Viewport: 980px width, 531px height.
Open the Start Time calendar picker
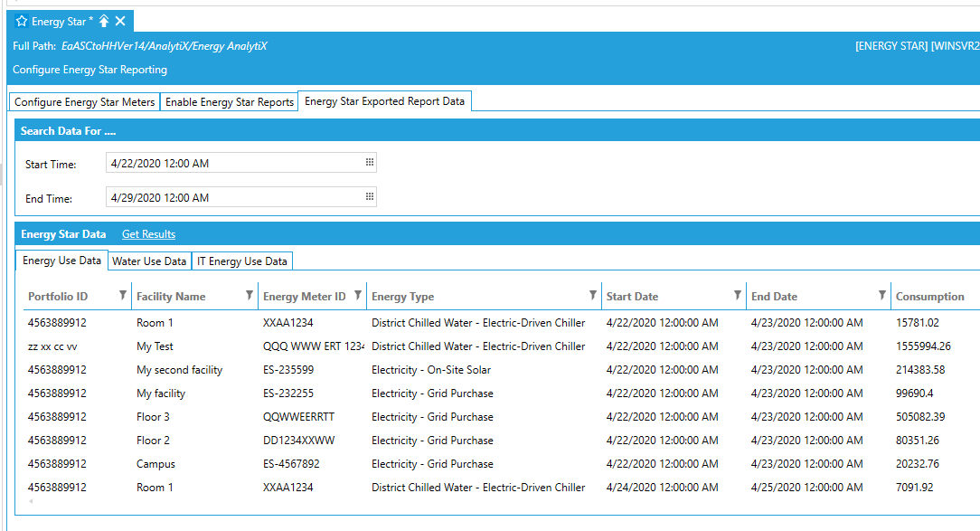[369, 163]
